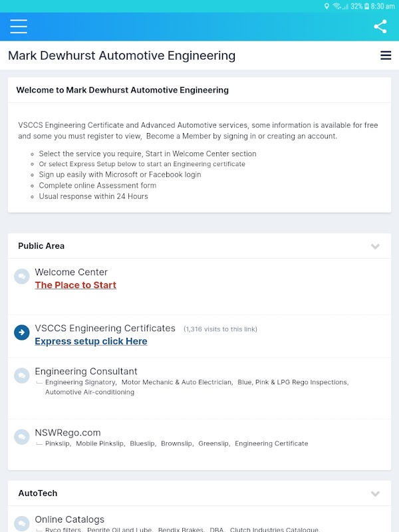
Task: Tap the share icon in header
Action: tap(380, 27)
